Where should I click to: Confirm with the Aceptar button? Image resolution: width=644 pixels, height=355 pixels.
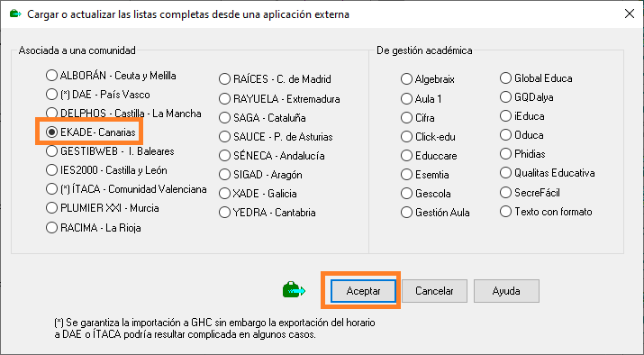(363, 291)
